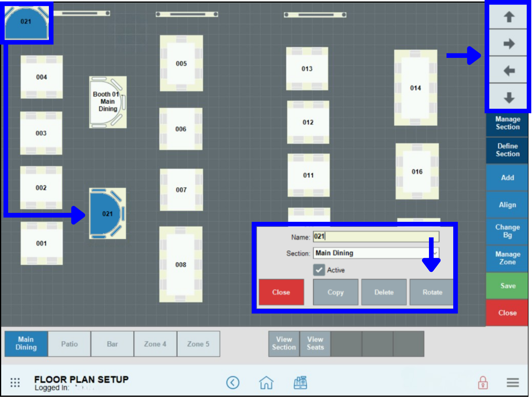Click inside the Name input field
This screenshot has height=397, width=532.
pyautogui.click(x=375, y=237)
